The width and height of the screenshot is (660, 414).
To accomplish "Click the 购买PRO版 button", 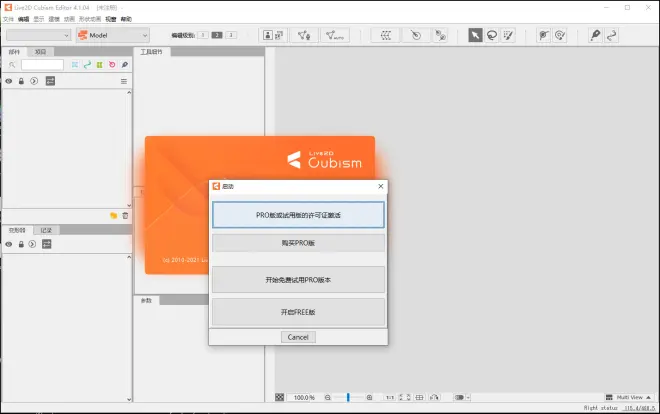I will 298,243.
